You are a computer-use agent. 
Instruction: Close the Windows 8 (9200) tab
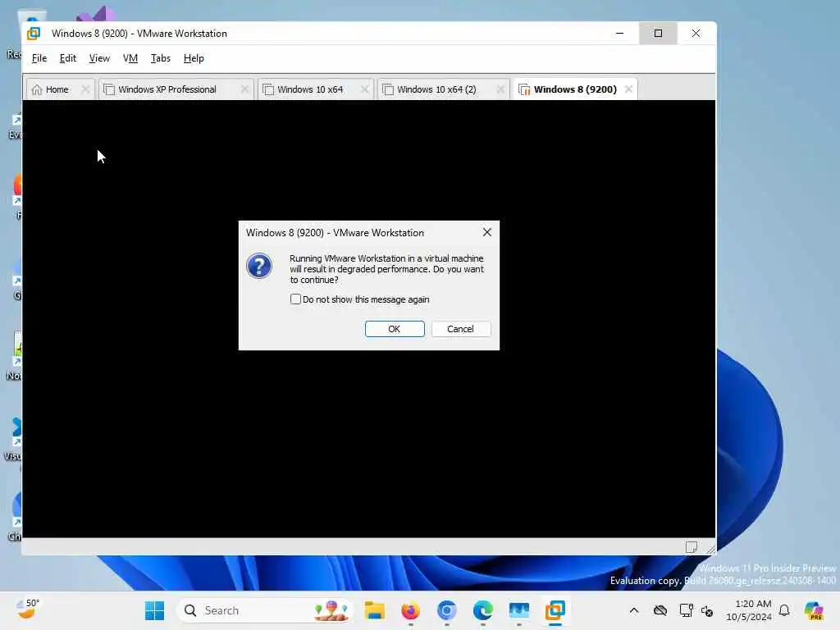click(x=628, y=89)
